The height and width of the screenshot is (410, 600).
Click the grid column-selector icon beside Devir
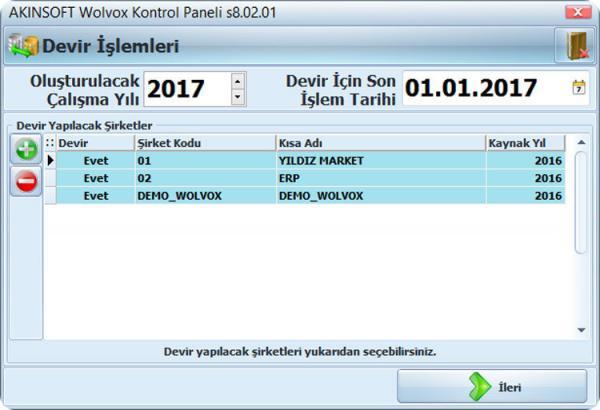50,143
